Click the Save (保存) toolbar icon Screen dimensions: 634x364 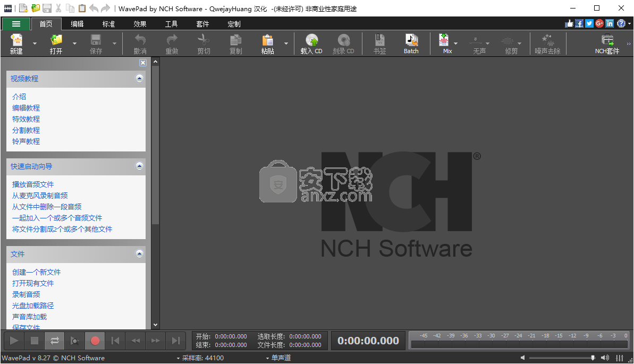96,40
